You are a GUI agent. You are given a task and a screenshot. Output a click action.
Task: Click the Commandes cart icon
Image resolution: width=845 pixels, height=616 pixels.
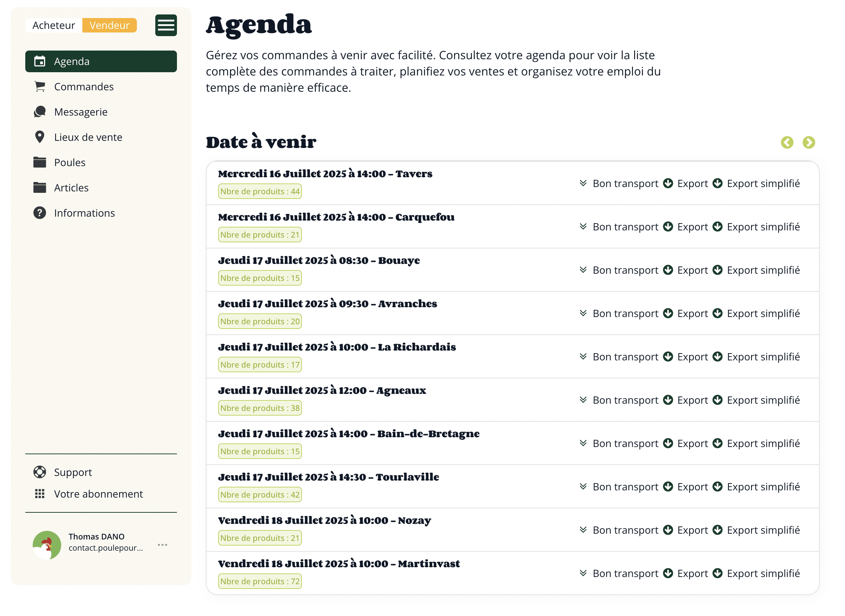(40, 87)
